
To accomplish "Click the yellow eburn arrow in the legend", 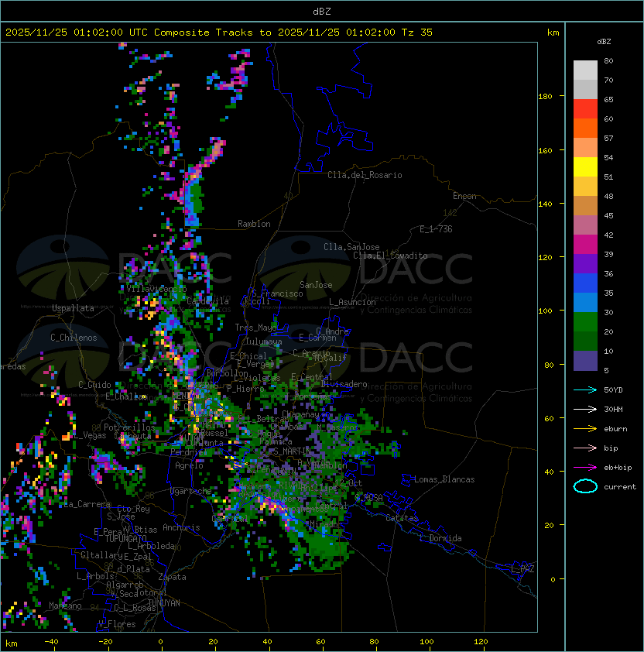I will (x=585, y=429).
